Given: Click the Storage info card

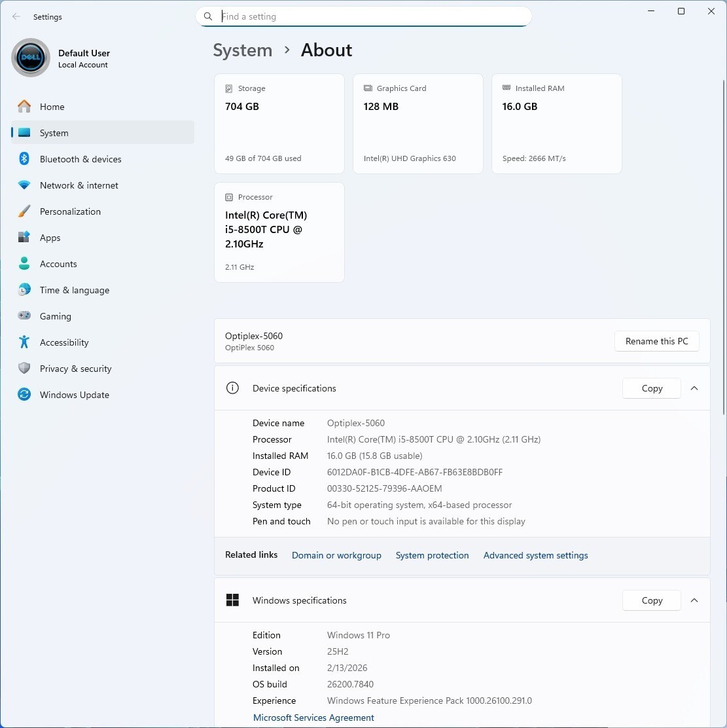Looking at the screenshot, I should [x=279, y=124].
